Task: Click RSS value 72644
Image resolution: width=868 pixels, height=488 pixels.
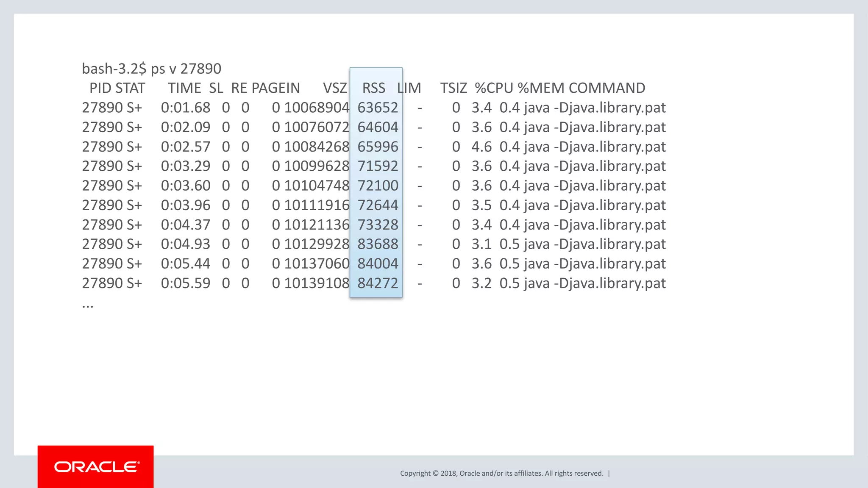Action: [x=378, y=205]
